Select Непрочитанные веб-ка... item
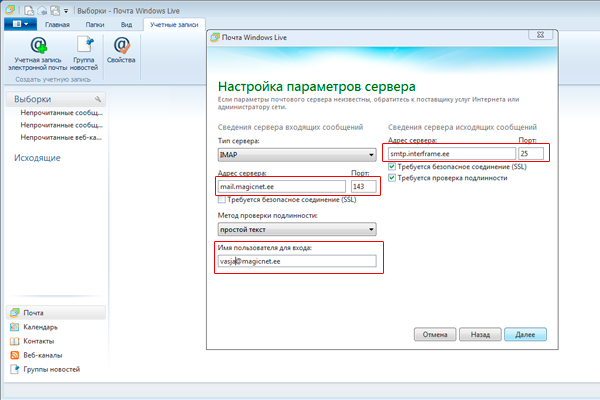The width and height of the screenshot is (600, 400). click(61, 137)
